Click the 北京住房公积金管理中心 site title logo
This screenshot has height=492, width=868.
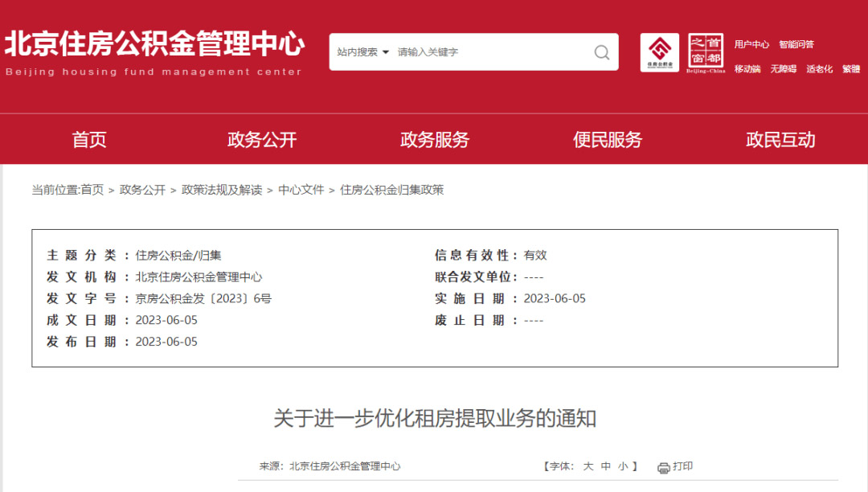pyautogui.click(x=154, y=53)
